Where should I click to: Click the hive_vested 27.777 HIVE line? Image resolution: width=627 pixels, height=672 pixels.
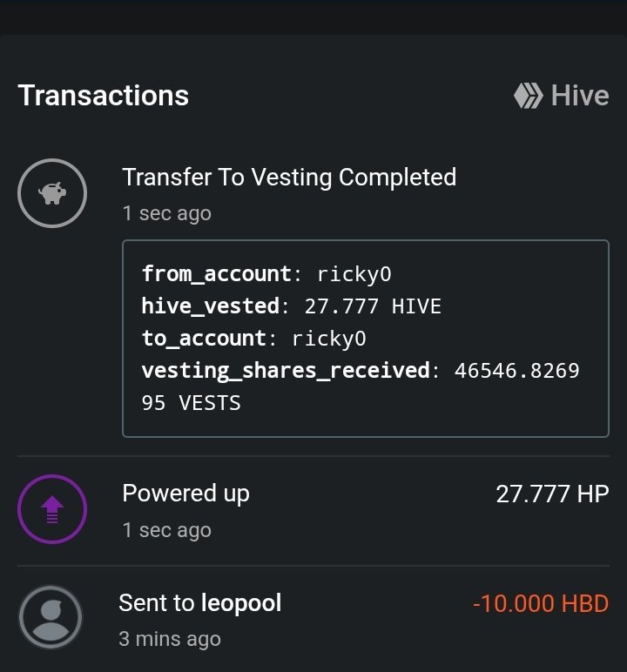(x=291, y=306)
